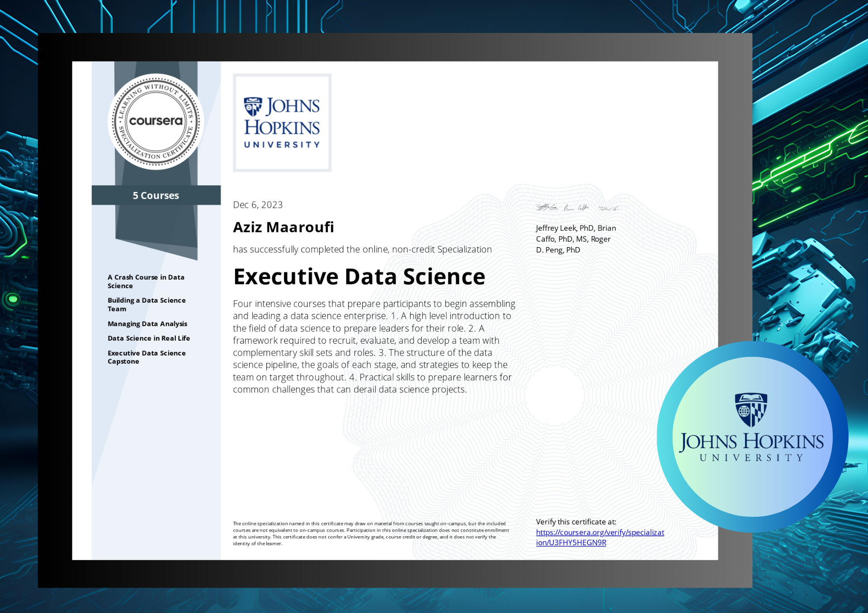This screenshot has width=868, height=613.
Task: Select the '5 Courses' banner
Action: click(x=156, y=195)
